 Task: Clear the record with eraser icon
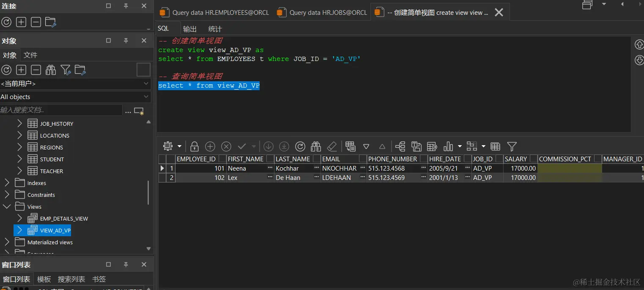pos(332,146)
